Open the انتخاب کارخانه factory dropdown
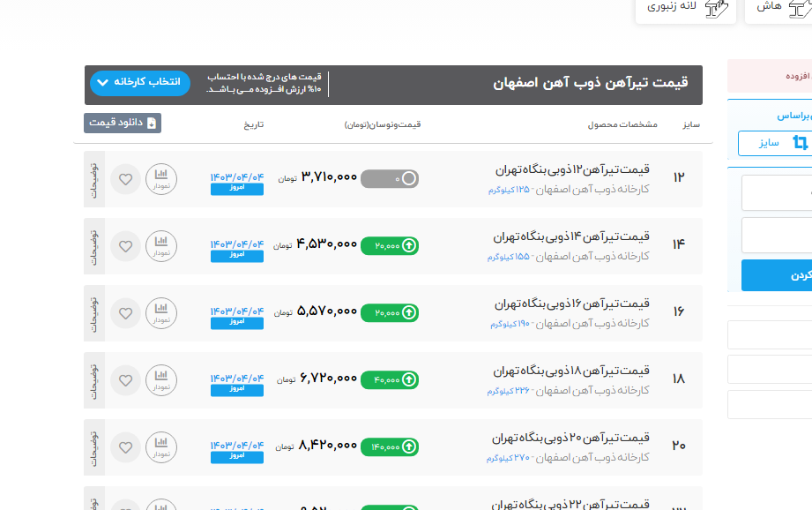Image resolution: width=812 pixels, height=510 pixels. click(x=139, y=83)
